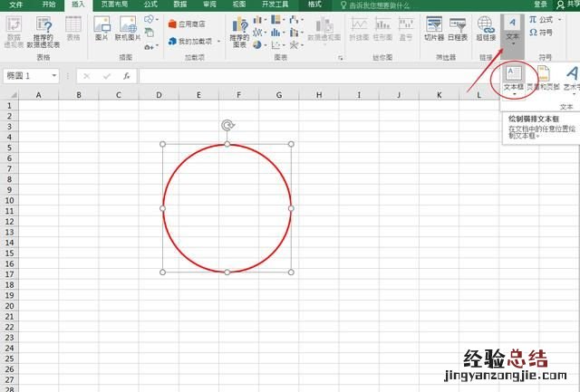This screenshot has height=392, width=580.
Task: Switch to the 视图 (View) tab
Action: pos(239,5)
